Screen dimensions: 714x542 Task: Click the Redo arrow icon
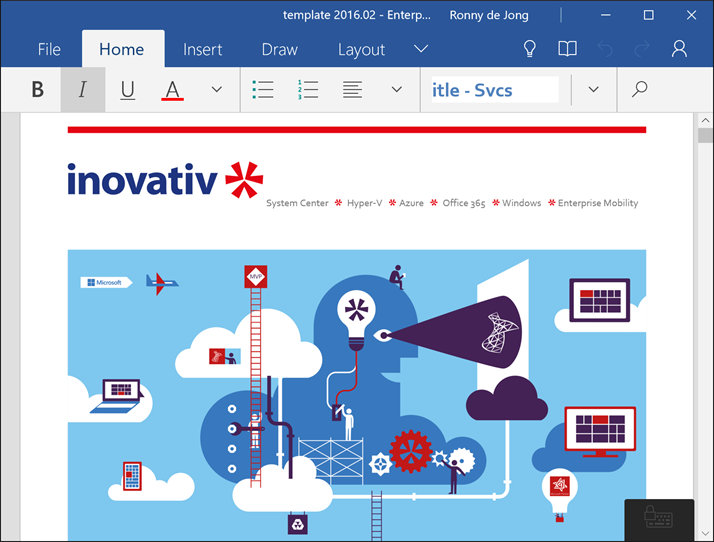(x=642, y=49)
